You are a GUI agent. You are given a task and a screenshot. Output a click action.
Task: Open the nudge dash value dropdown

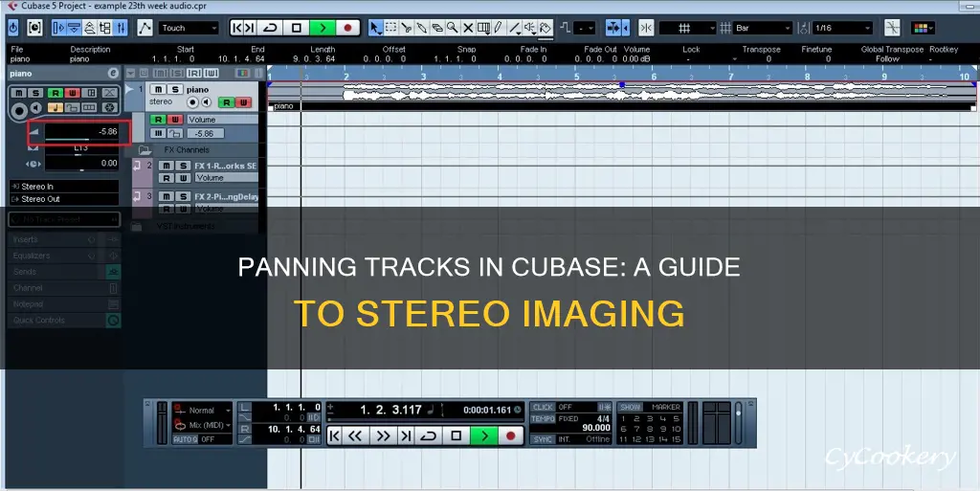(x=585, y=28)
